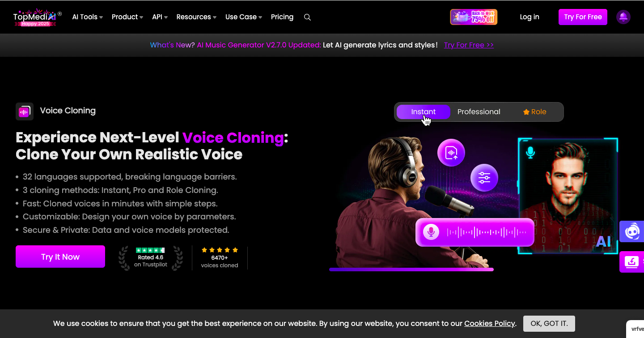Screen dimensions: 644x338
Task: Expand the Product dropdown menu
Action: pyautogui.click(x=127, y=17)
